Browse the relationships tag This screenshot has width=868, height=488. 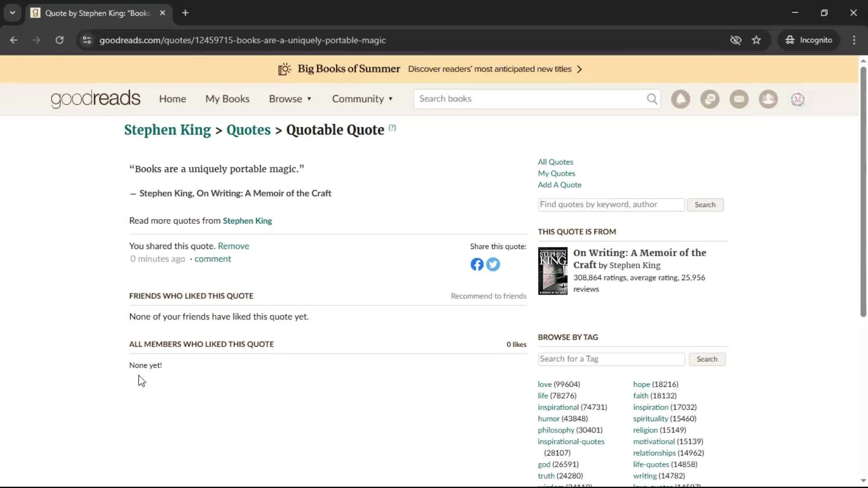(x=654, y=453)
